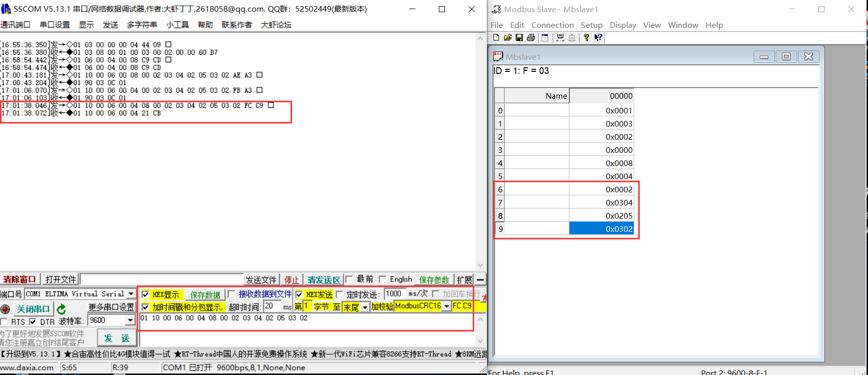Expand the ModbusCRC16 checksum dropdown
This screenshot has width=868, height=375.
(x=446, y=306)
